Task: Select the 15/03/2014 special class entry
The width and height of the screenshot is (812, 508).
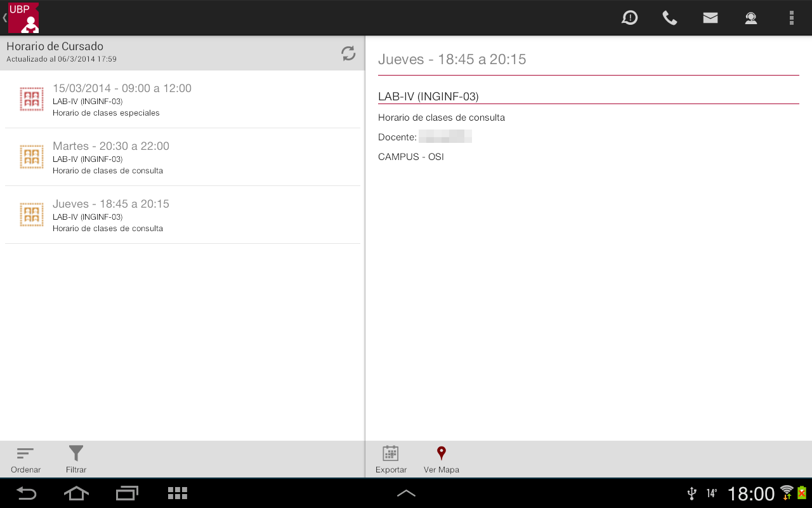Action: coord(183,100)
